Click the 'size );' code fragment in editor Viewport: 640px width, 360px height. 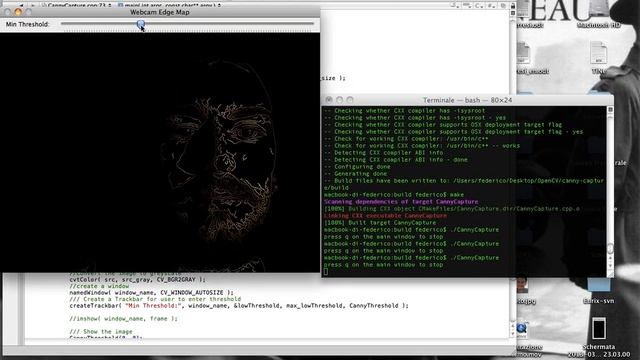(333, 78)
